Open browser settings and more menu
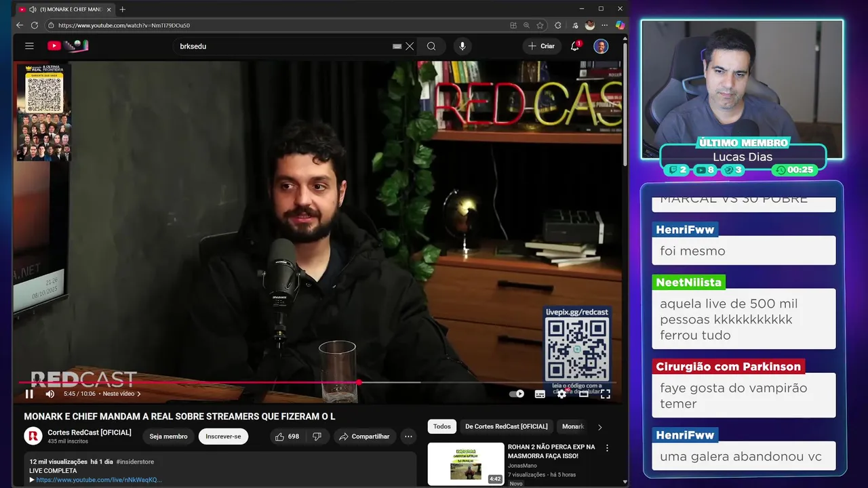 tap(605, 25)
